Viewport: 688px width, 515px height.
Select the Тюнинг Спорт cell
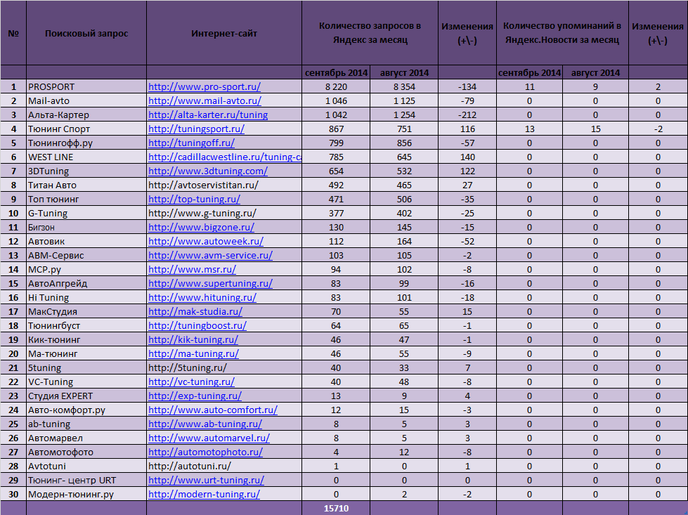point(86,129)
